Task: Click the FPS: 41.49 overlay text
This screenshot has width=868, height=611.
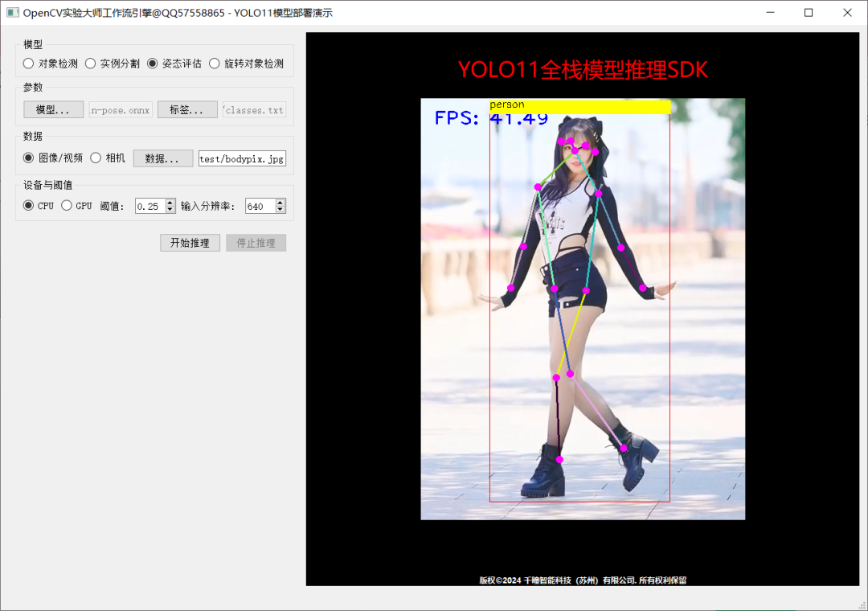Action: [x=491, y=118]
